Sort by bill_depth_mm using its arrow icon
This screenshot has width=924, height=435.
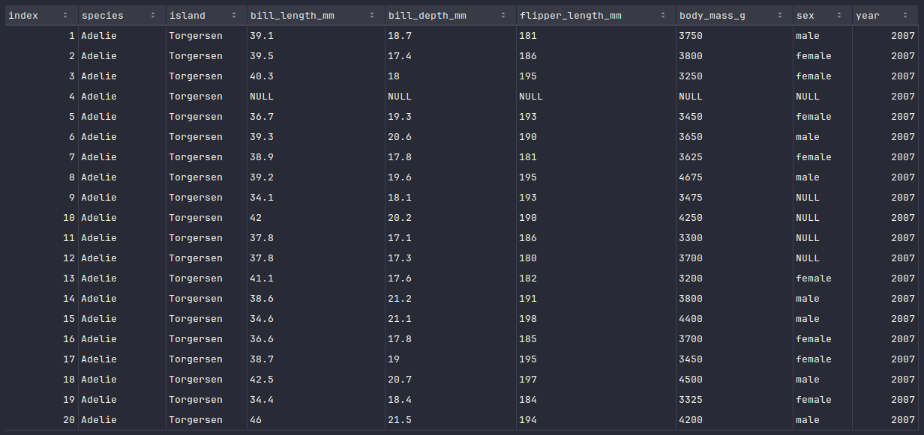pyautogui.click(x=503, y=16)
